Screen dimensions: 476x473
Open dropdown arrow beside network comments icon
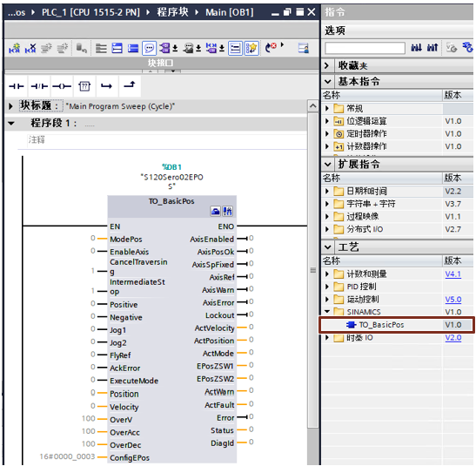(x=198, y=48)
